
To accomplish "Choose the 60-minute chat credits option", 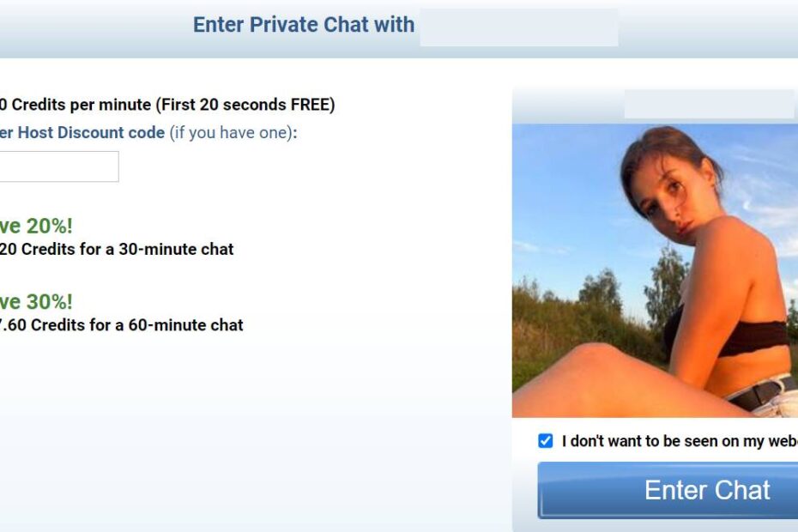I will tap(122, 325).
